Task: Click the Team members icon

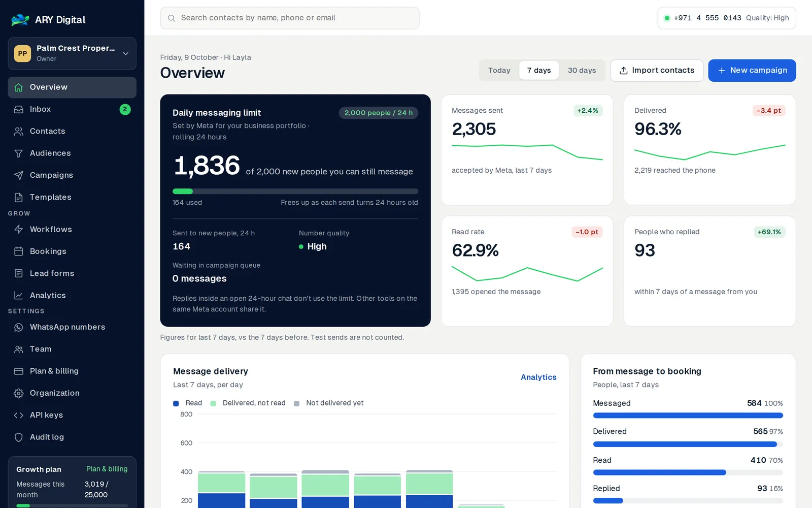Action: pyautogui.click(x=19, y=349)
